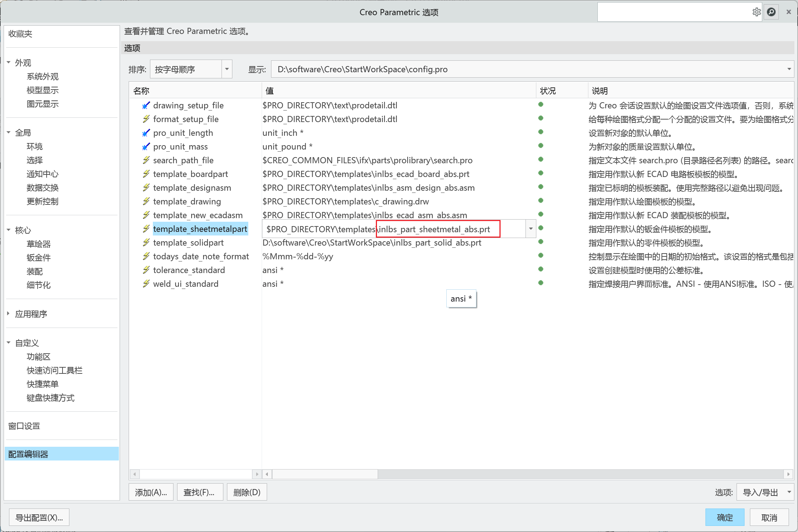Open 键盘快捷方式 in the sidebar

click(x=51, y=398)
